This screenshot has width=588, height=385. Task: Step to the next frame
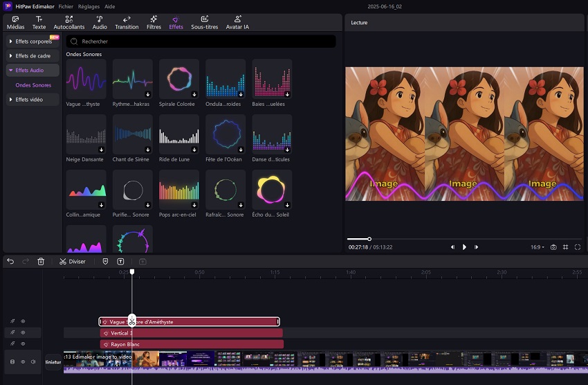pyautogui.click(x=476, y=247)
